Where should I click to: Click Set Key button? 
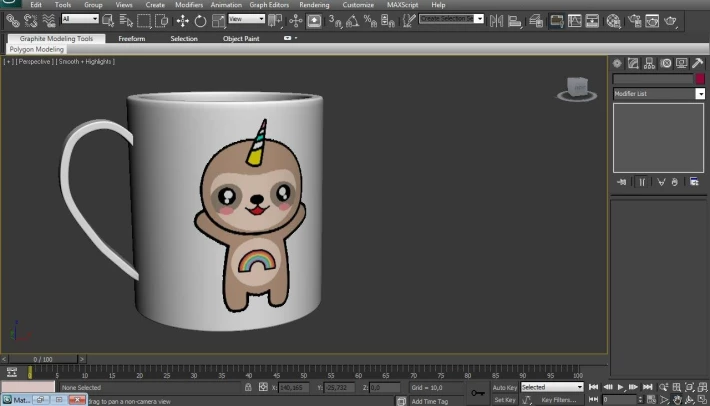pos(504,400)
